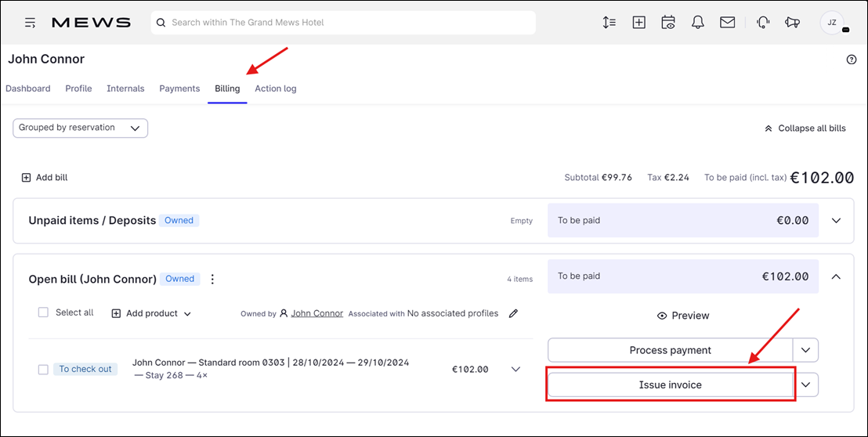The height and width of the screenshot is (437, 868).
Task: Expand the Unpaid items / Deposits bill chevron
Action: pos(836,221)
